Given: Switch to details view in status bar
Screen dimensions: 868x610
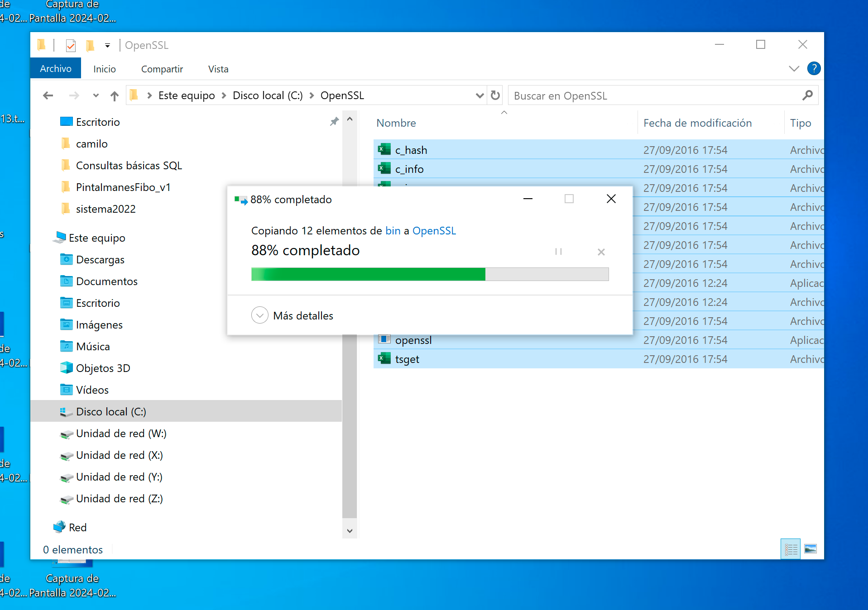Looking at the screenshot, I should (791, 549).
